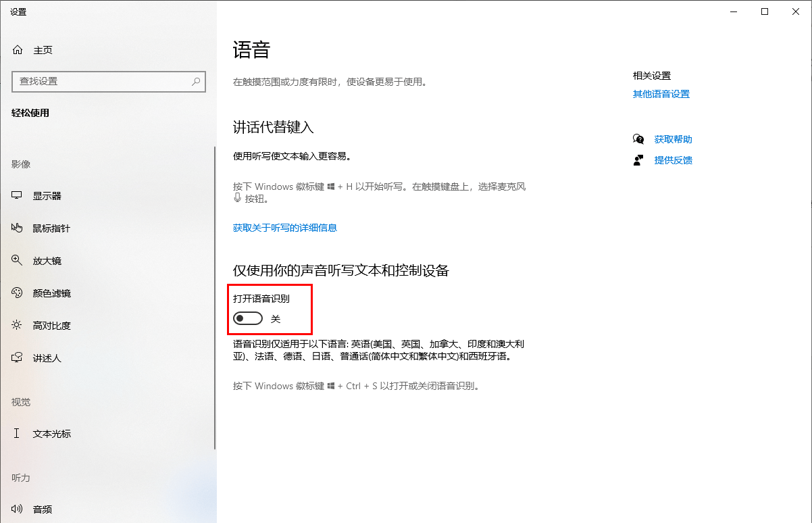812x523 pixels.
Task: Click the 影像 section label
Action: (x=21, y=164)
